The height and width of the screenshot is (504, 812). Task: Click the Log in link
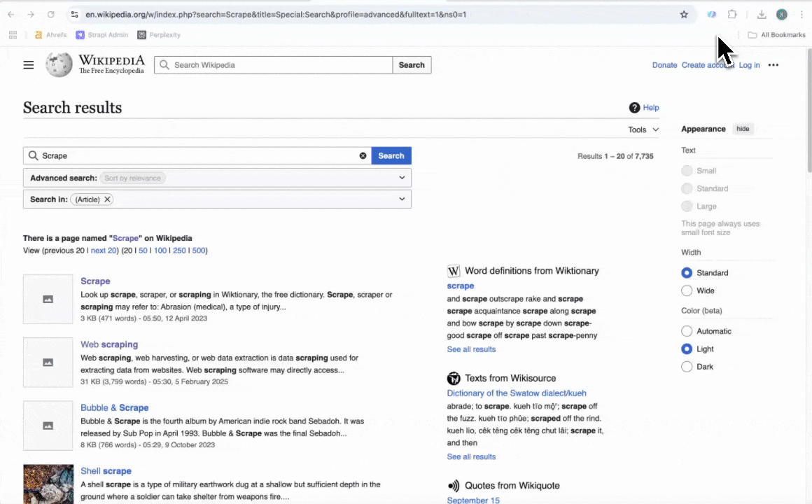click(x=749, y=64)
